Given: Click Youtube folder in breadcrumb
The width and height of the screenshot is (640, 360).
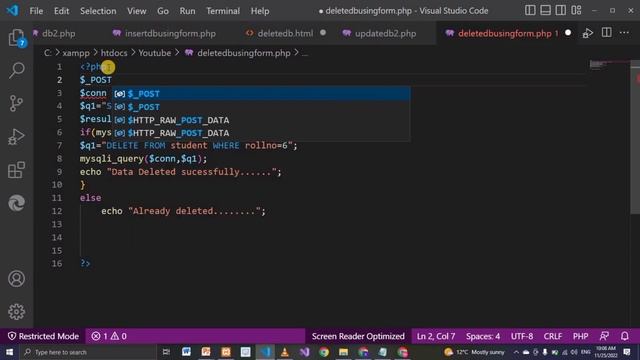Looking at the screenshot, I should 155,53.
